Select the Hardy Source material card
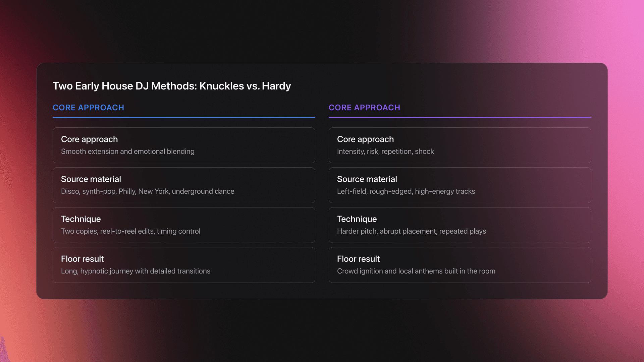The width and height of the screenshot is (644, 362). click(460, 185)
